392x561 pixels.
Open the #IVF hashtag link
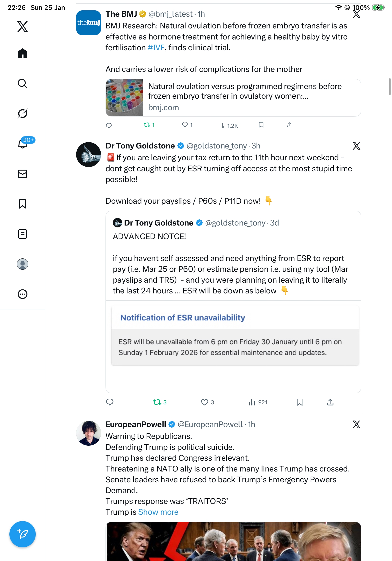point(156,48)
